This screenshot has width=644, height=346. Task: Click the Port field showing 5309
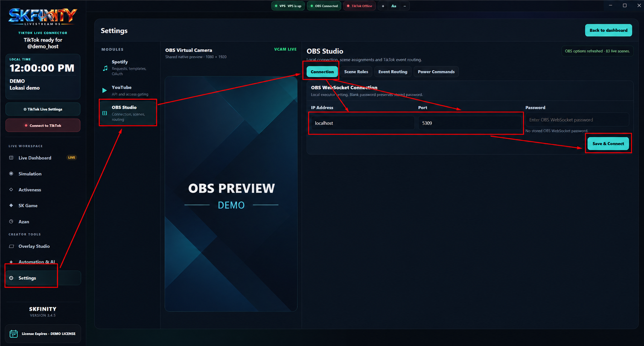pos(470,123)
